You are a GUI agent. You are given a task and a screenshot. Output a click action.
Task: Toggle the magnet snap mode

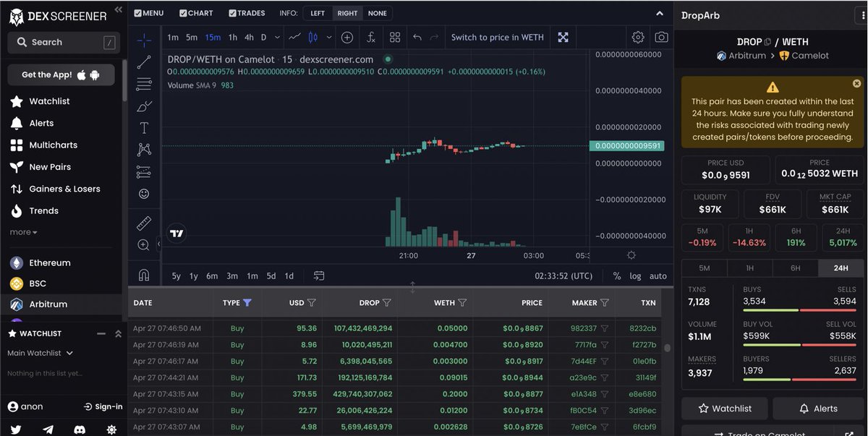pyautogui.click(x=144, y=275)
